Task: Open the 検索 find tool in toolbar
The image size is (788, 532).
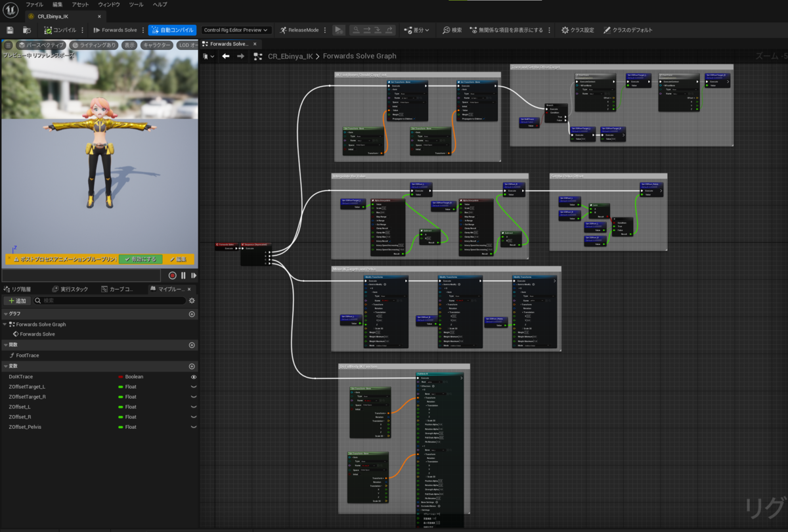Action: point(452,30)
